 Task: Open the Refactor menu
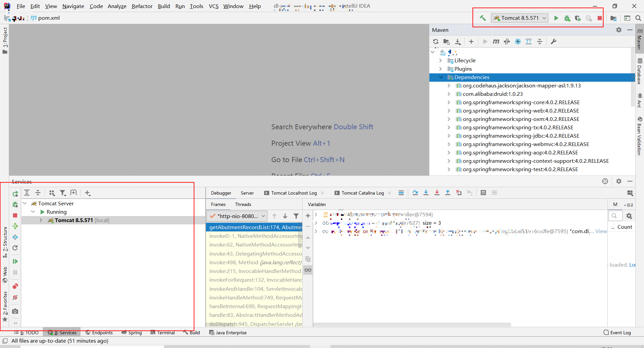click(x=142, y=6)
